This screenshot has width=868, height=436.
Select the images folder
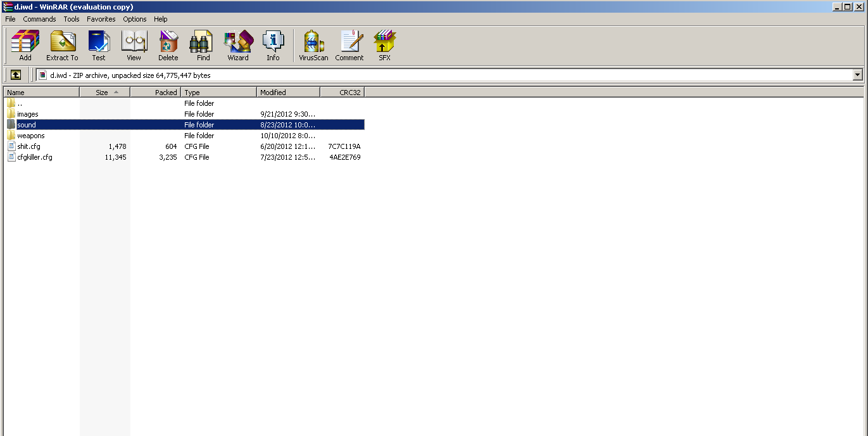point(27,114)
